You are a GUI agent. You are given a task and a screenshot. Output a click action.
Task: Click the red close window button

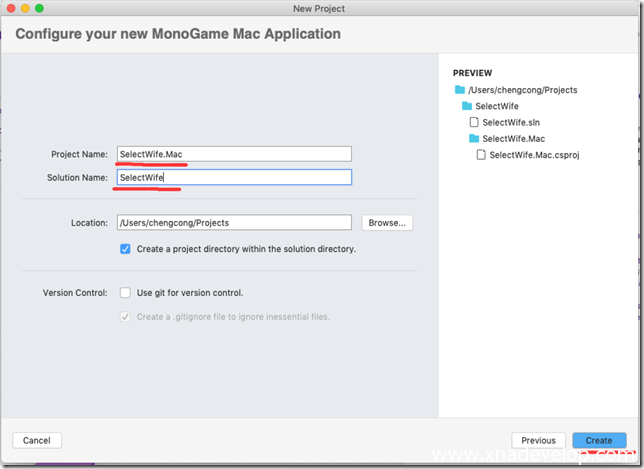click(x=10, y=8)
